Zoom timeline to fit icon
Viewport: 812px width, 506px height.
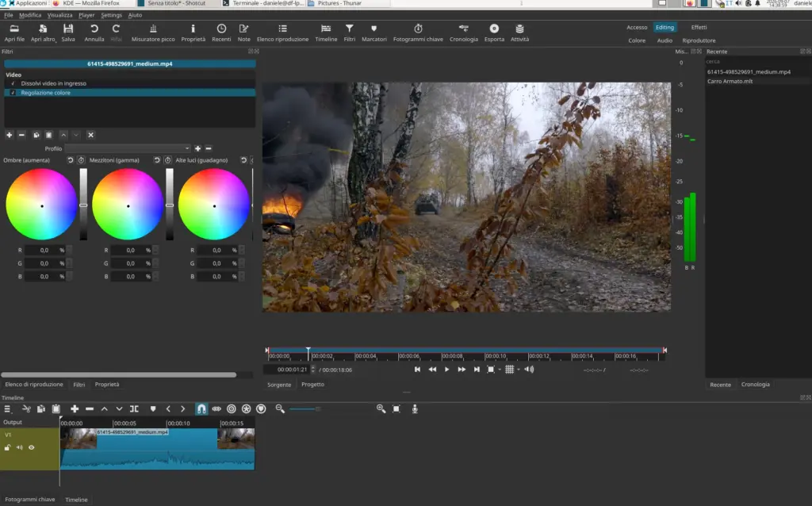pyautogui.click(x=396, y=408)
